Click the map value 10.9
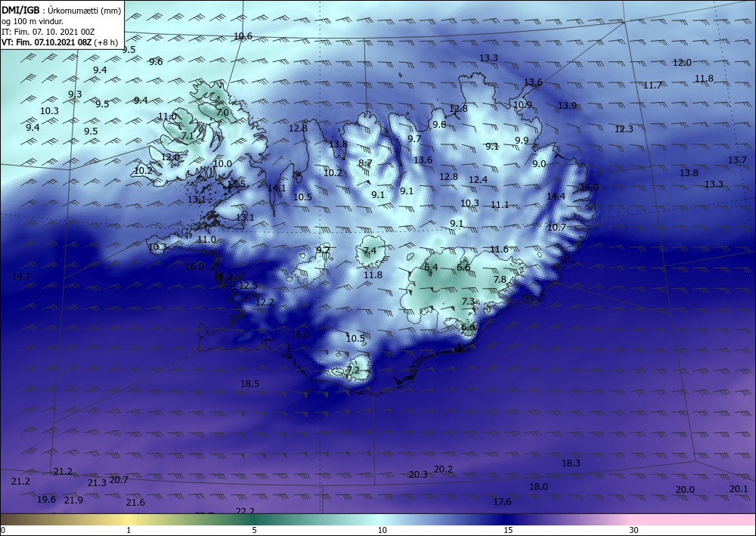Viewport: 756px width, 536px height. coord(522,105)
